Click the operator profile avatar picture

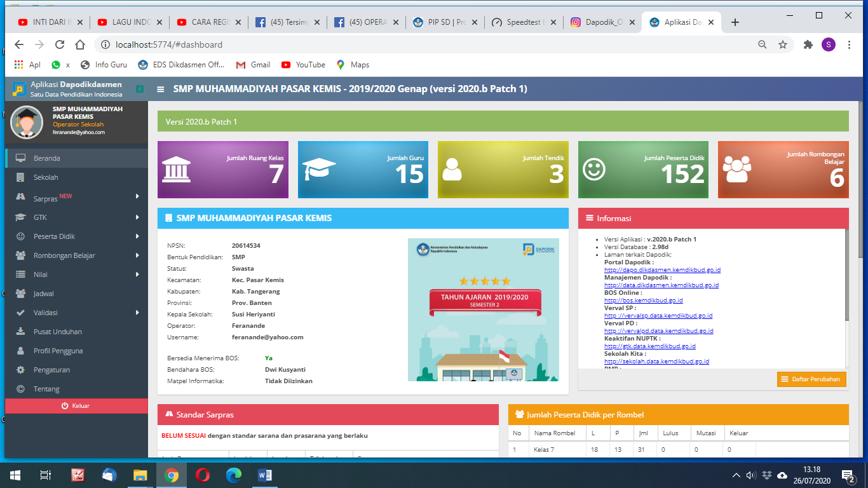[x=27, y=121]
